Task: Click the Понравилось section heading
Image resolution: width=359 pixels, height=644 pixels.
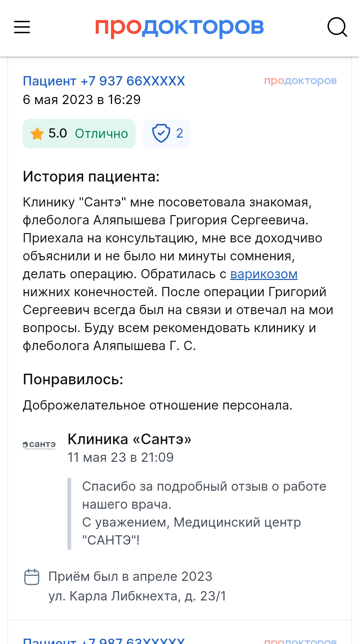Action: click(73, 379)
